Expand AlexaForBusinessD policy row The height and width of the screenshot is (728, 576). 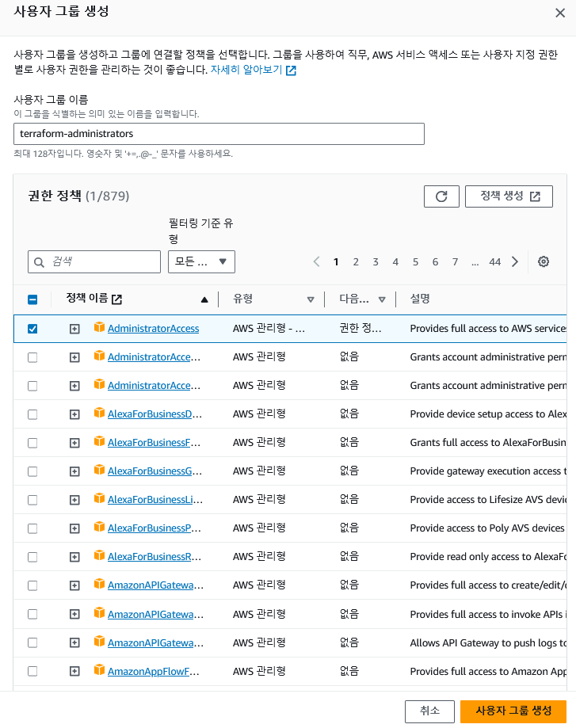tap(74, 414)
